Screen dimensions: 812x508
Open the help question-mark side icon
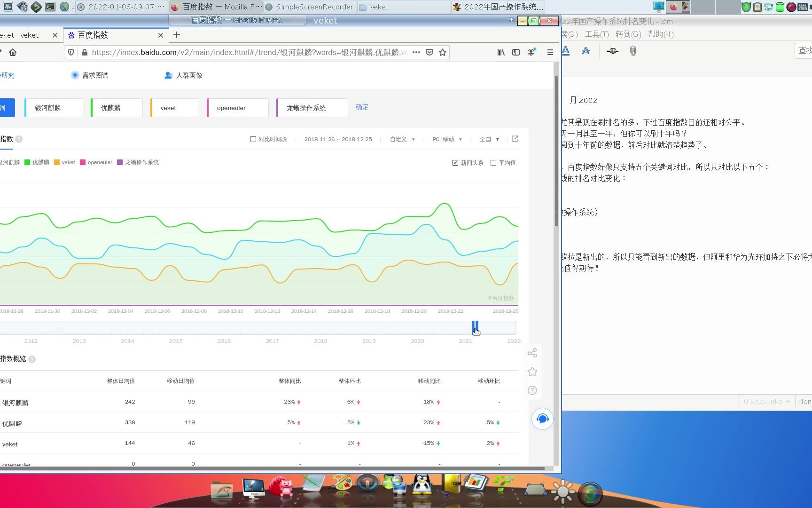coord(532,390)
